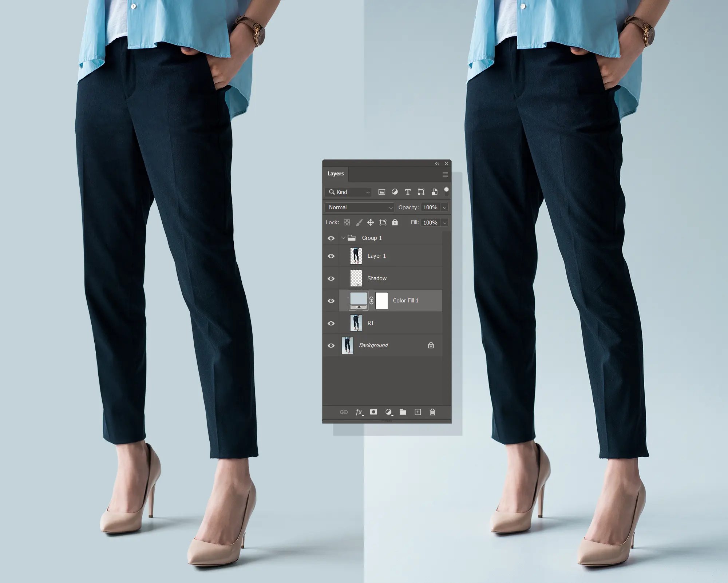
Task: Toggle visibility of Shadow layer
Action: click(331, 278)
